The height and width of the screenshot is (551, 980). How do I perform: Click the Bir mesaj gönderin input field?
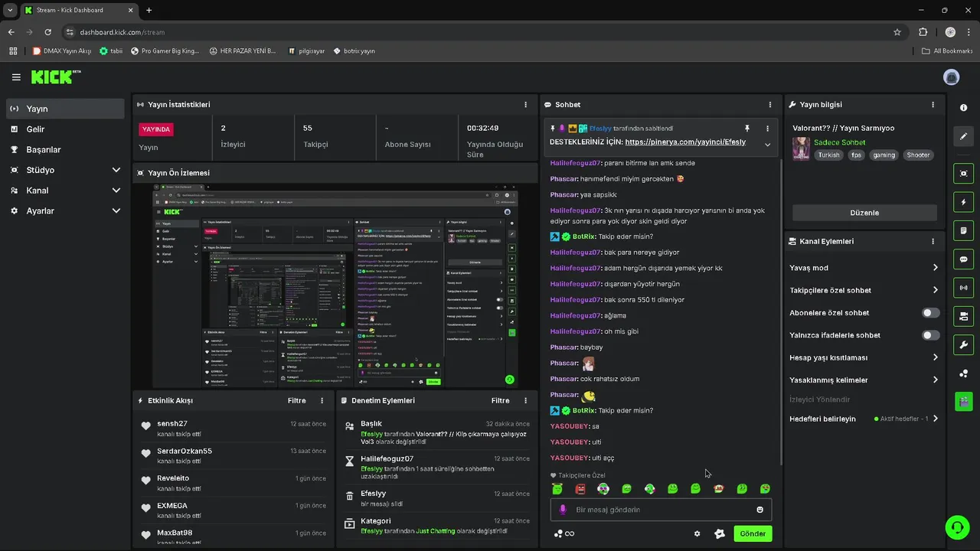tap(661, 510)
